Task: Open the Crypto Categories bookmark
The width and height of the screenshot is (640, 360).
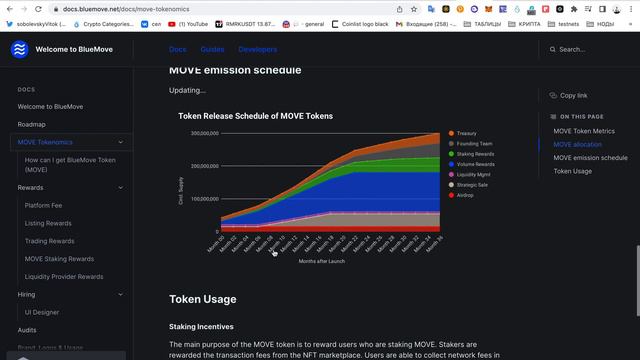Action: [103, 24]
